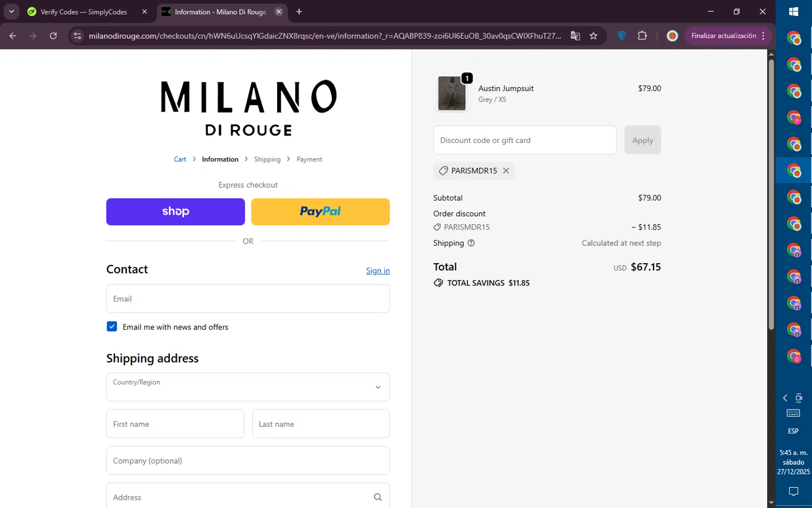Open the shield extension icon

click(x=622, y=36)
